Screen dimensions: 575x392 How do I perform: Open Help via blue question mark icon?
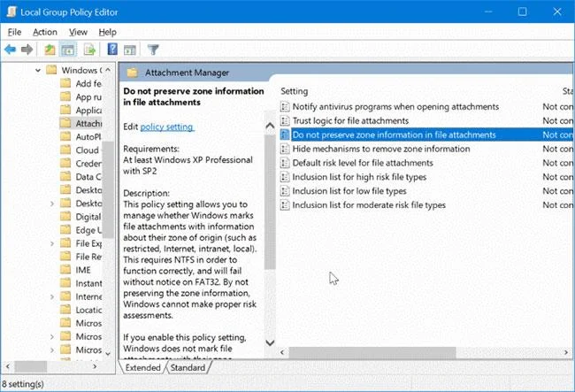click(x=112, y=49)
